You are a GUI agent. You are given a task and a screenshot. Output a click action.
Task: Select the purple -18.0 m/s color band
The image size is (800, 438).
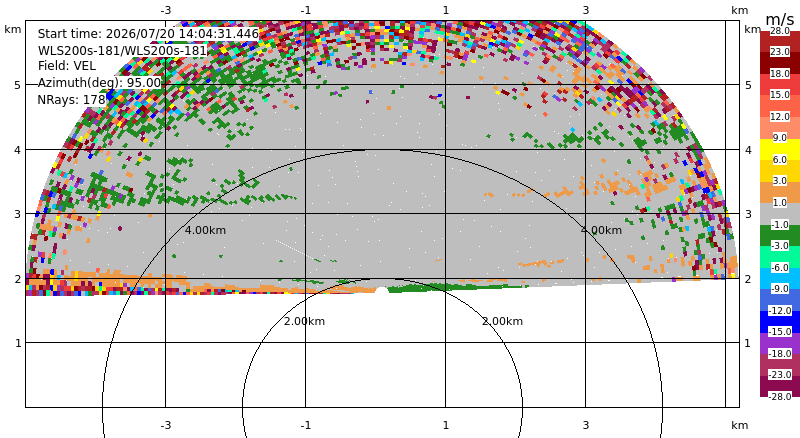(780, 343)
